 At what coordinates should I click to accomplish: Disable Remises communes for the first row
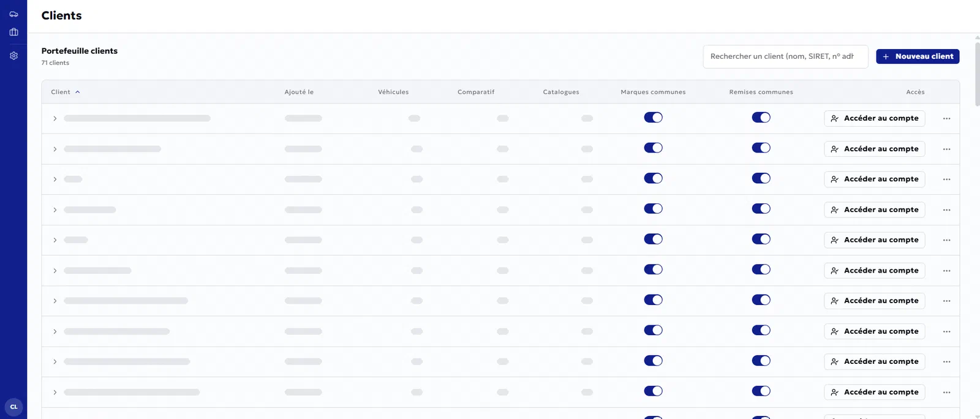point(761,118)
